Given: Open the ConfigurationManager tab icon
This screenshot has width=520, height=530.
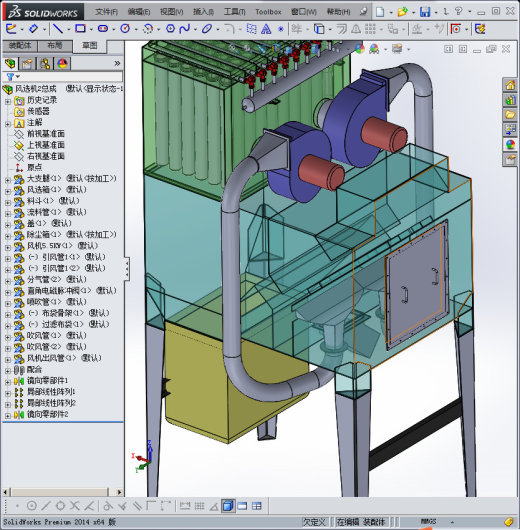Looking at the screenshot, I should tap(45, 63).
